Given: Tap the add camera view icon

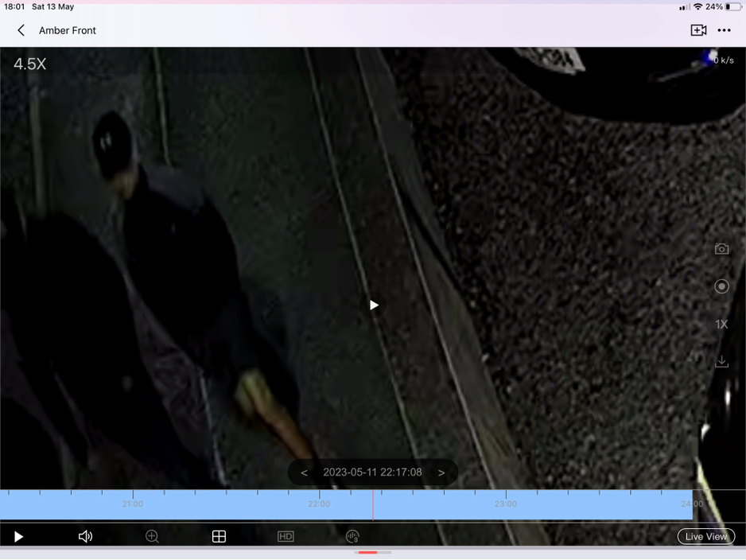Looking at the screenshot, I should [698, 30].
